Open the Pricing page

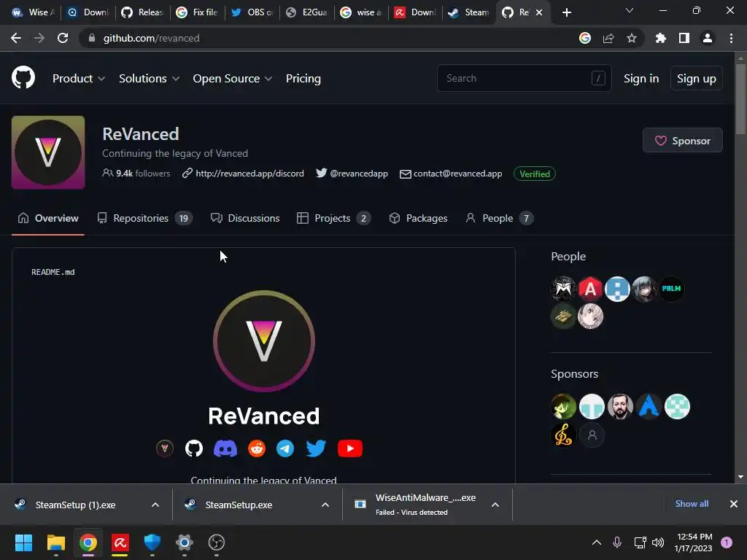pyautogui.click(x=303, y=79)
